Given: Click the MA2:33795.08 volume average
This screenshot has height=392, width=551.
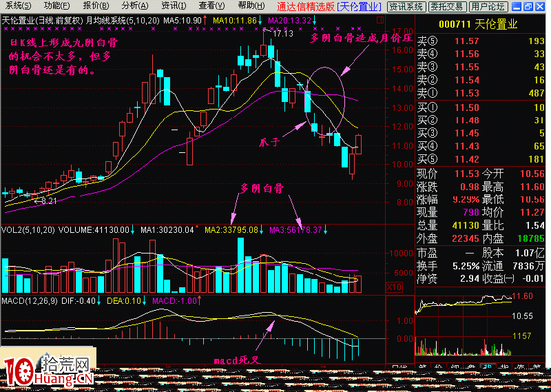Looking at the screenshot, I should pyautogui.click(x=231, y=230).
